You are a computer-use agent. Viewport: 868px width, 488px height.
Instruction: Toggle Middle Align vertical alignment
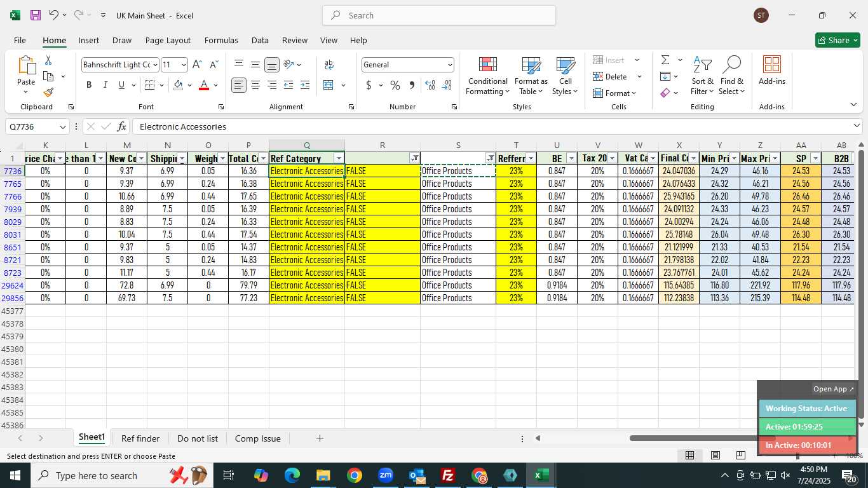point(255,64)
